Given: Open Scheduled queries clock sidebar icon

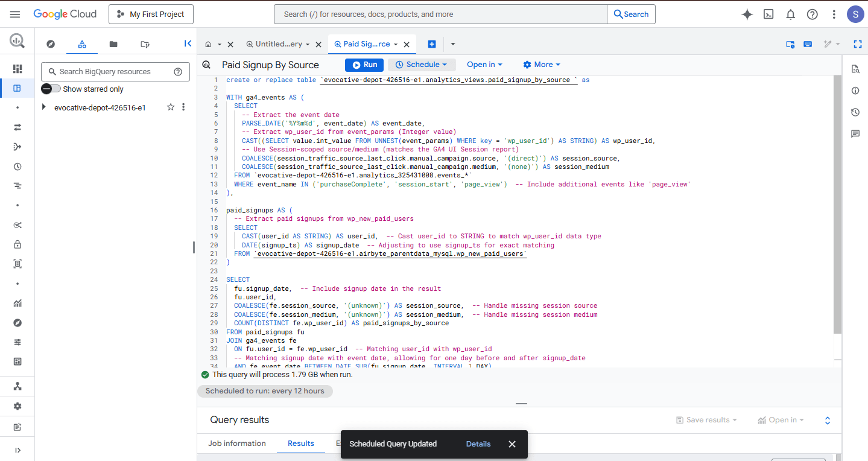Looking at the screenshot, I should coord(17,167).
